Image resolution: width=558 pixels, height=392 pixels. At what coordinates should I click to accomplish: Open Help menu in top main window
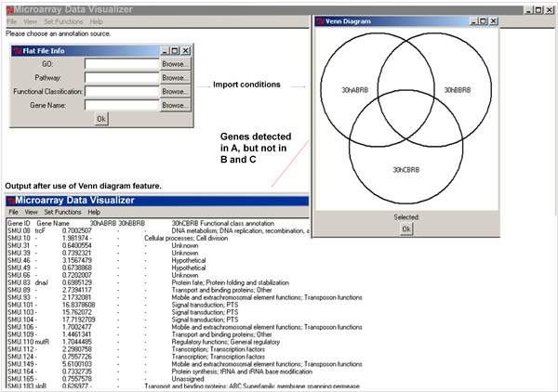[x=97, y=20]
